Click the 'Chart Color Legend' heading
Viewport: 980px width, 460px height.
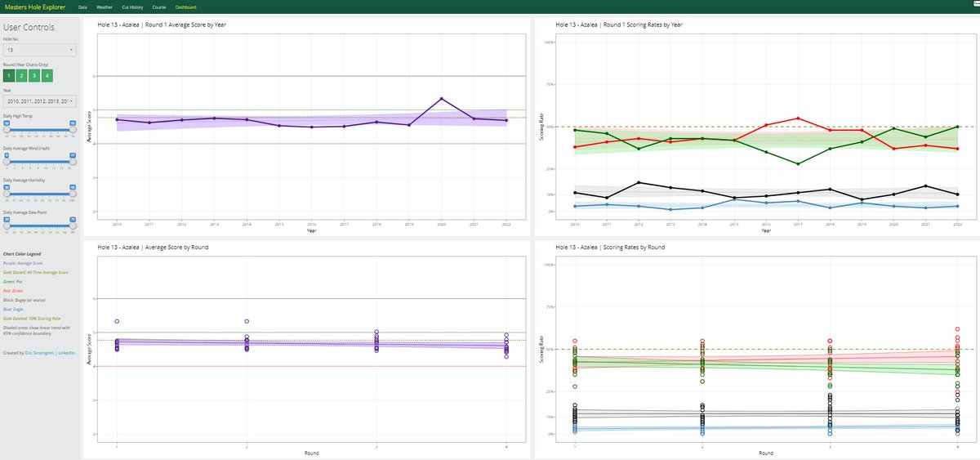(x=21, y=253)
